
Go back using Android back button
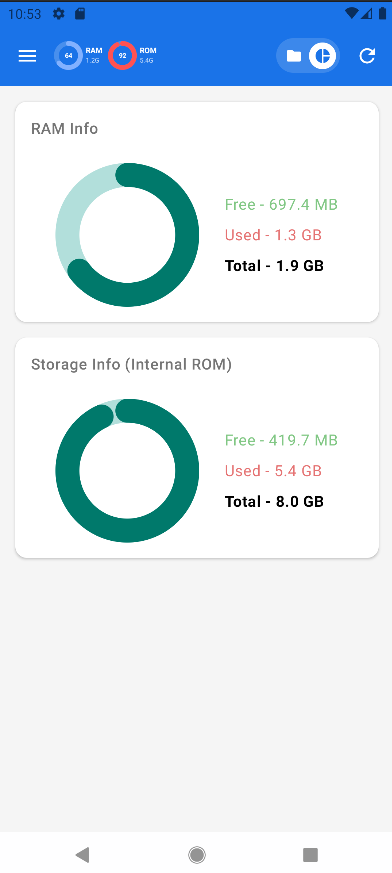pyautogui.click(x=82, y=855)
